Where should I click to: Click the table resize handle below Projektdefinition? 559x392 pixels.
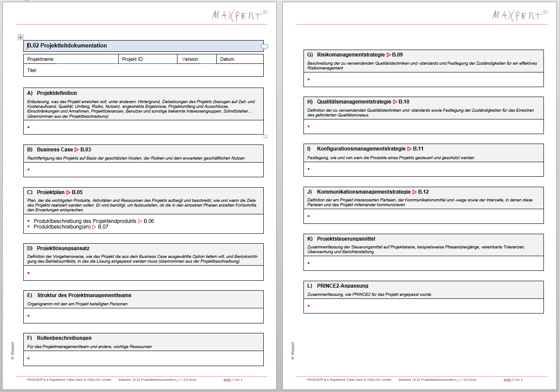click(x=265, y=136)
